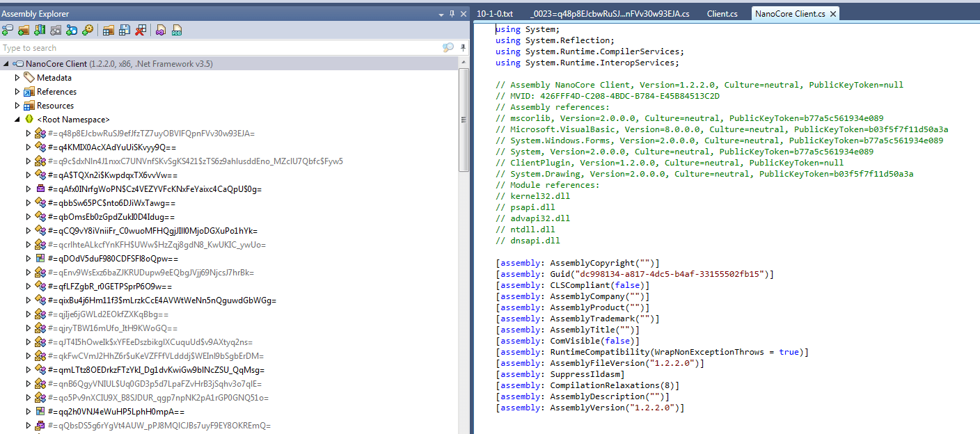Select NanoCore Client (1.2.2.0, x86) tree row
Viewport: 980px width, 434px height.
230,63
